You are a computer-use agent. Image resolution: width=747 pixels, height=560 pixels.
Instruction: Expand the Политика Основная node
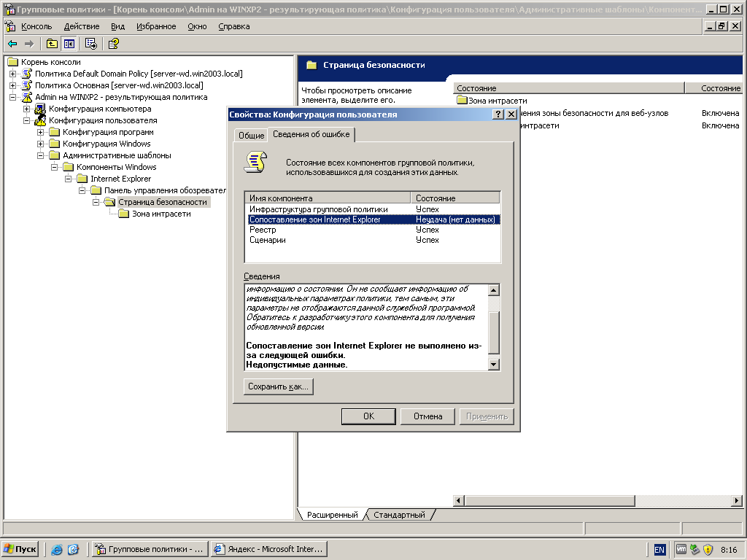click(13, 86)
